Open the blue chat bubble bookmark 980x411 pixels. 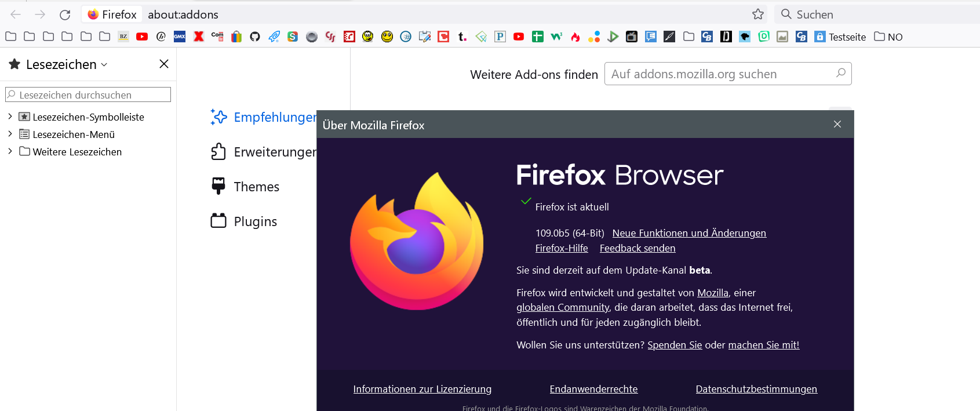[651, 37]
